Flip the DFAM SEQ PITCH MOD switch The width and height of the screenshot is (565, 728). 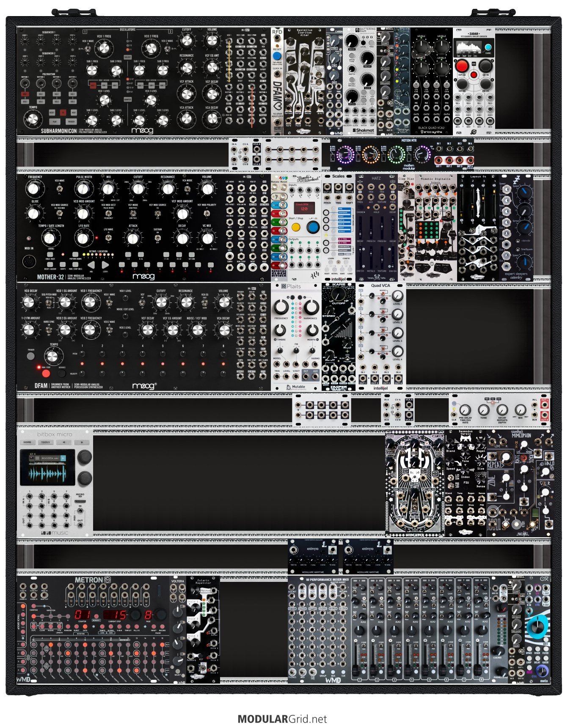click(48, 303)
